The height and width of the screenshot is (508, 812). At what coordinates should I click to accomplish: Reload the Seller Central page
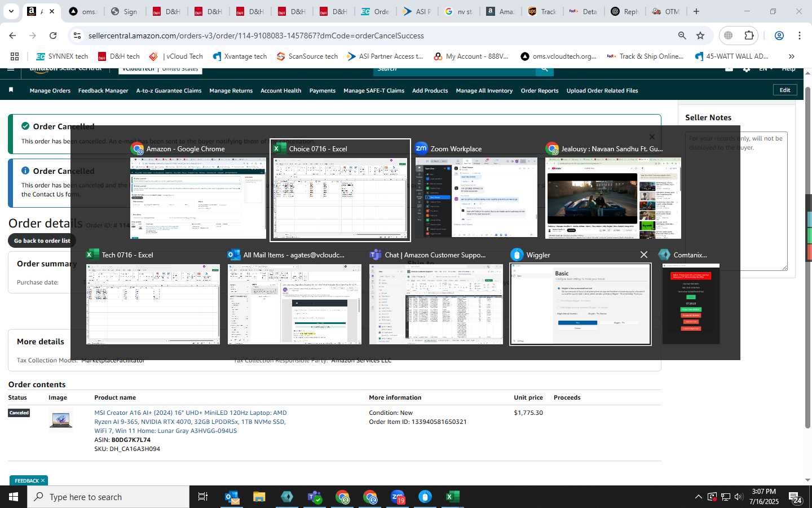pyautogui.click(x=53, y=36)
